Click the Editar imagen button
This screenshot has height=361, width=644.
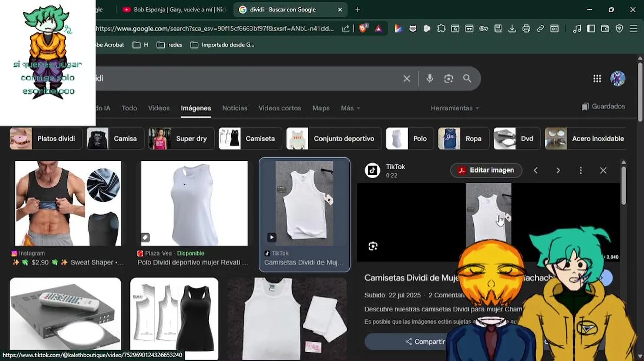pyautogui.click(x=486, y=170)
